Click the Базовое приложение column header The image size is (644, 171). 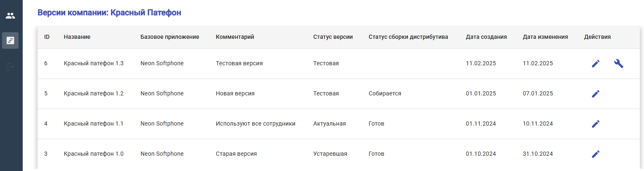point(170,37)
